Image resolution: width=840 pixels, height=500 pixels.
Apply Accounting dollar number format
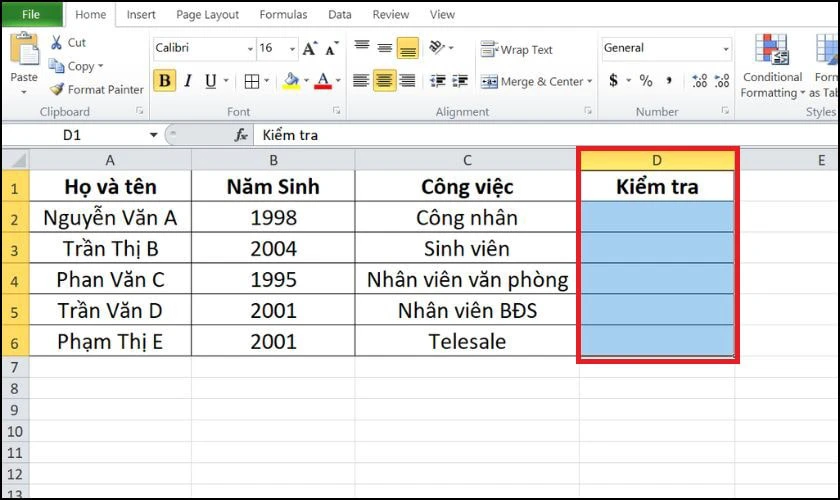coord(613,81)
